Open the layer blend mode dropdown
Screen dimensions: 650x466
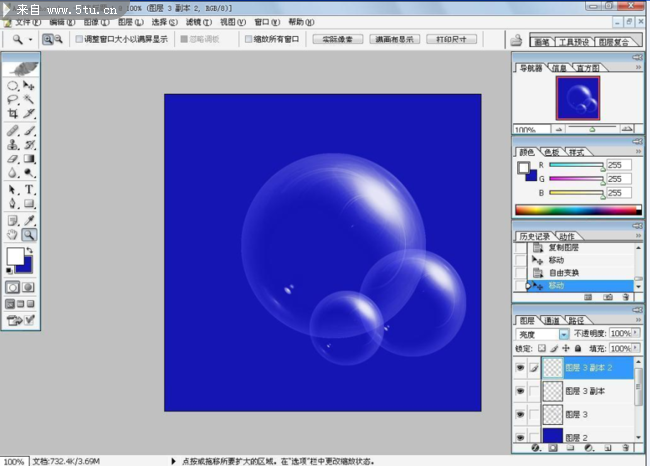coord(564,333)
